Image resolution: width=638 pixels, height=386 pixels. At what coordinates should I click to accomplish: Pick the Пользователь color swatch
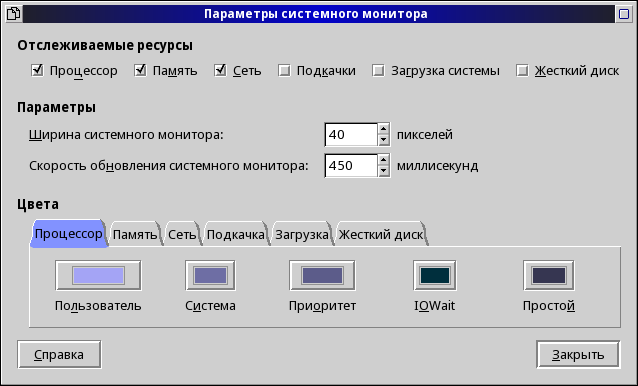tap(98, 275)
